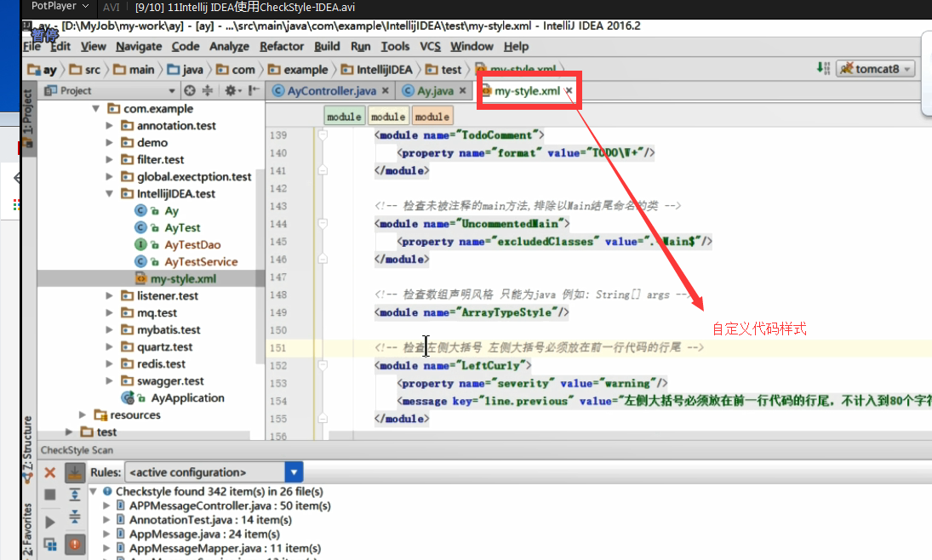Open the Rules active configuration dropdown
Screen dimensions: 932x560
tap(294, 472)
